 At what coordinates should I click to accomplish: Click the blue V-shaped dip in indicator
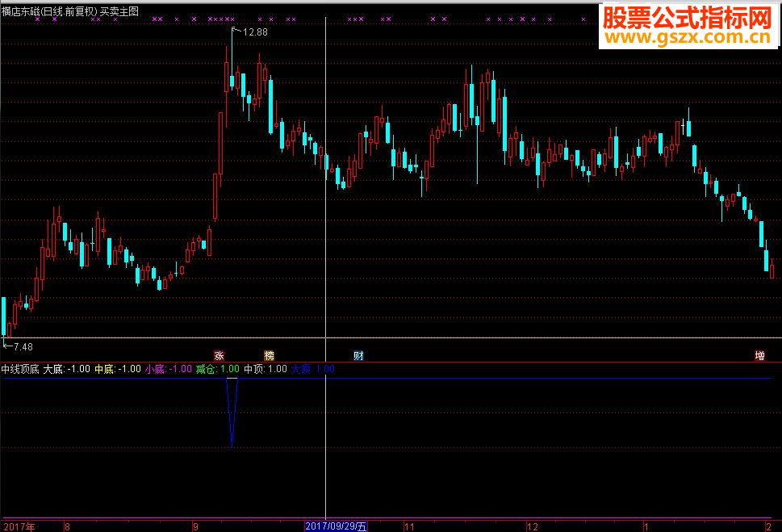[232, 413]
